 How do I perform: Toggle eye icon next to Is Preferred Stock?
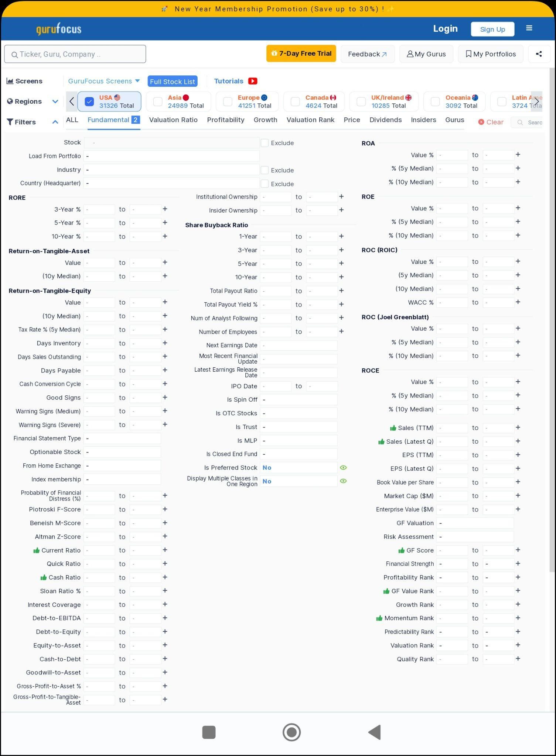click(x=343, y=468)
